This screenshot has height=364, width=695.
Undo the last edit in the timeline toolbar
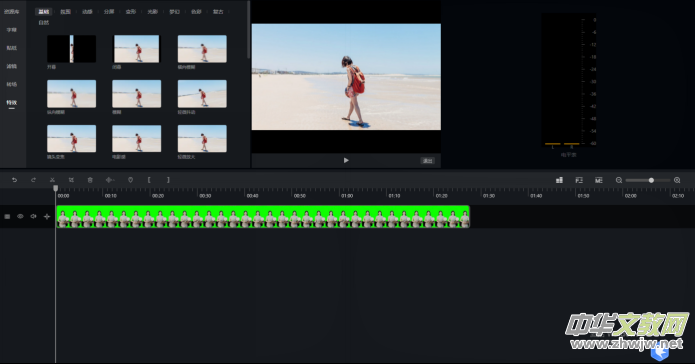pyautogui.click(x=14, y=180)
